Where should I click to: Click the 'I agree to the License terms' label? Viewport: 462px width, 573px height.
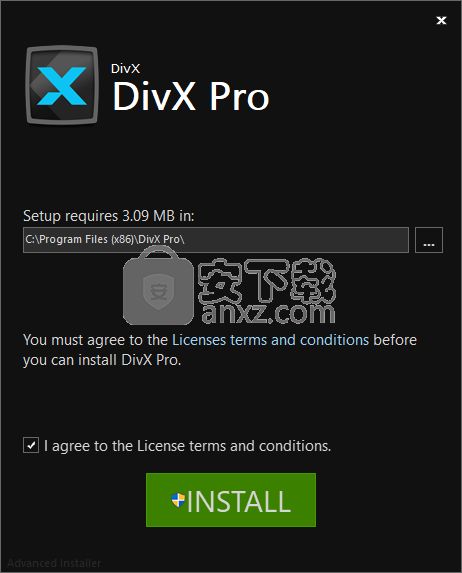pyautogui.click(x=188, y=446)
